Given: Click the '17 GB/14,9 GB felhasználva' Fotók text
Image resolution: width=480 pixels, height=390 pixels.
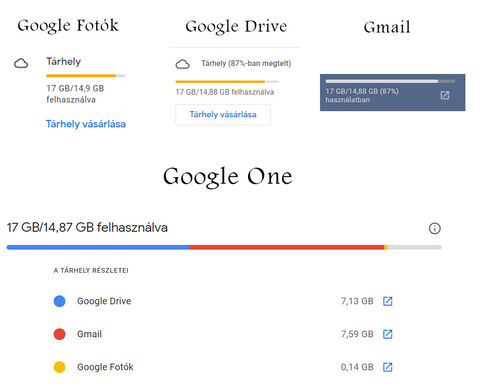Looking at the screenshot, I should (75, 94).
